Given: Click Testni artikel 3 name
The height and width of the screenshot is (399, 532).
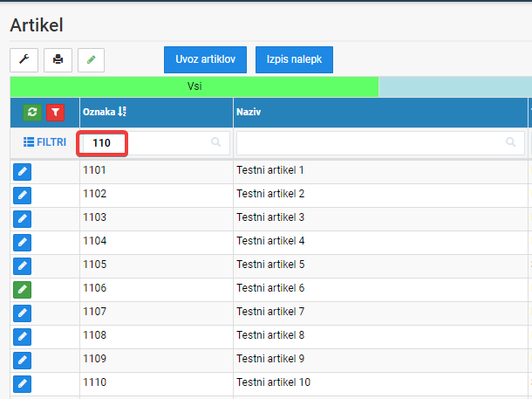Looking at the screenshot, I should (270, 217).
